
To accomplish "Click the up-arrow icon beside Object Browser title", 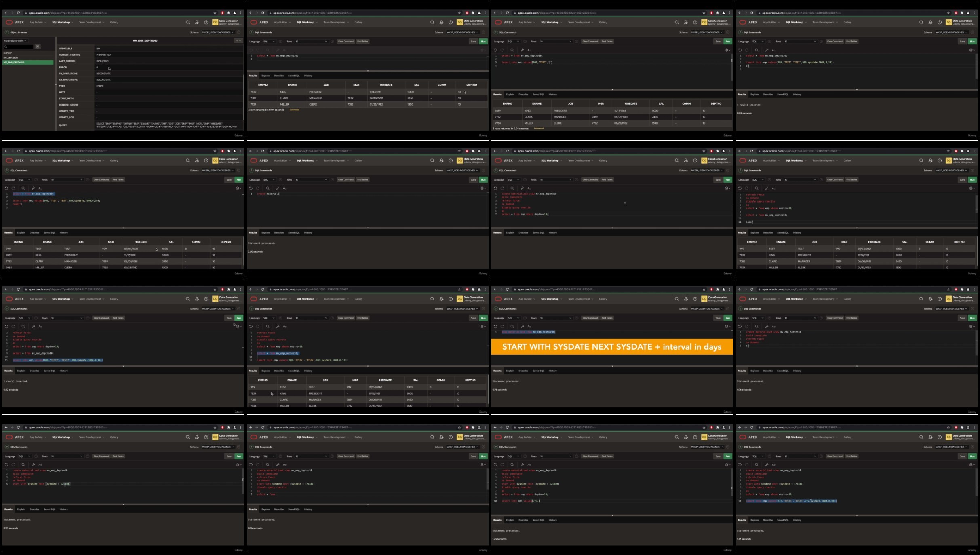I will [7, 32].
